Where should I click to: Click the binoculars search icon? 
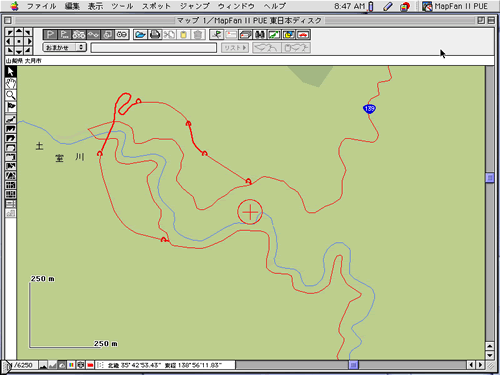[x=260, y=35]
